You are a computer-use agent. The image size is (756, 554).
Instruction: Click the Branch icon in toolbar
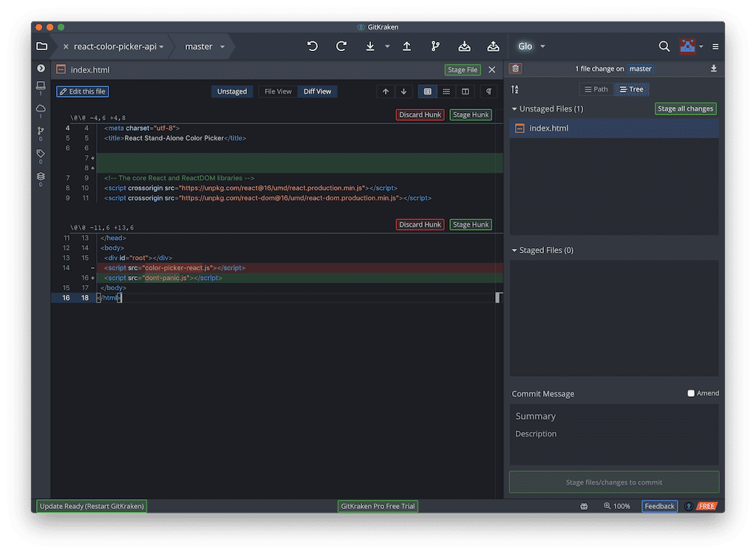(435, 47)
